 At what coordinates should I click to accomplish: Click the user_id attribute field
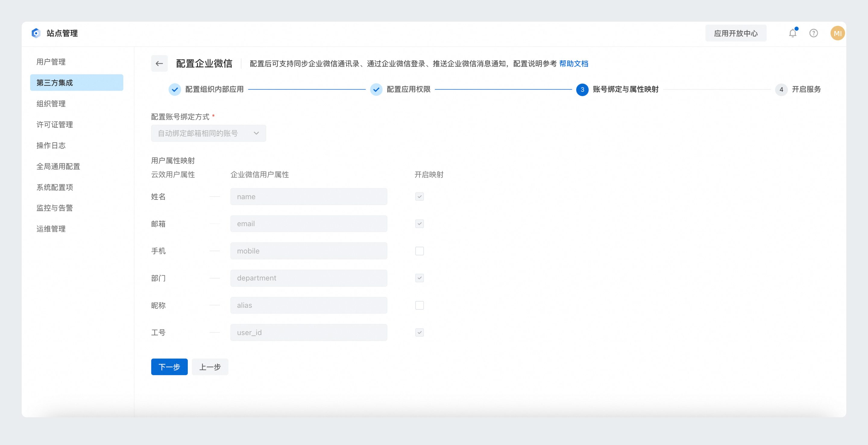(x=309, y=333)
